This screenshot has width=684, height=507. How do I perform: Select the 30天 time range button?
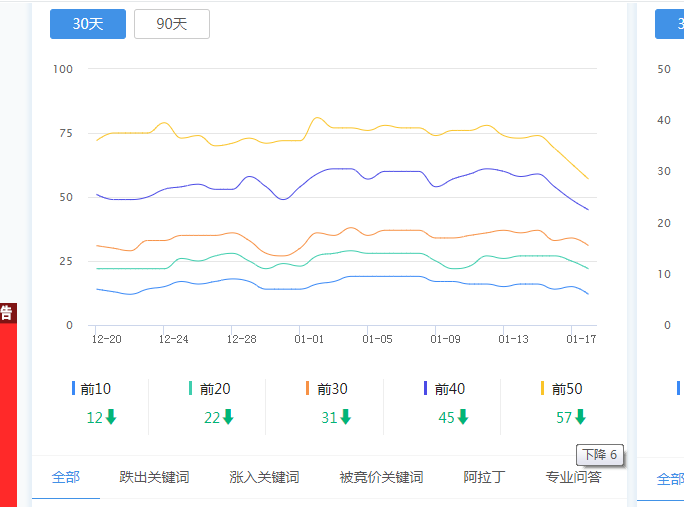[x=88, y=24]
